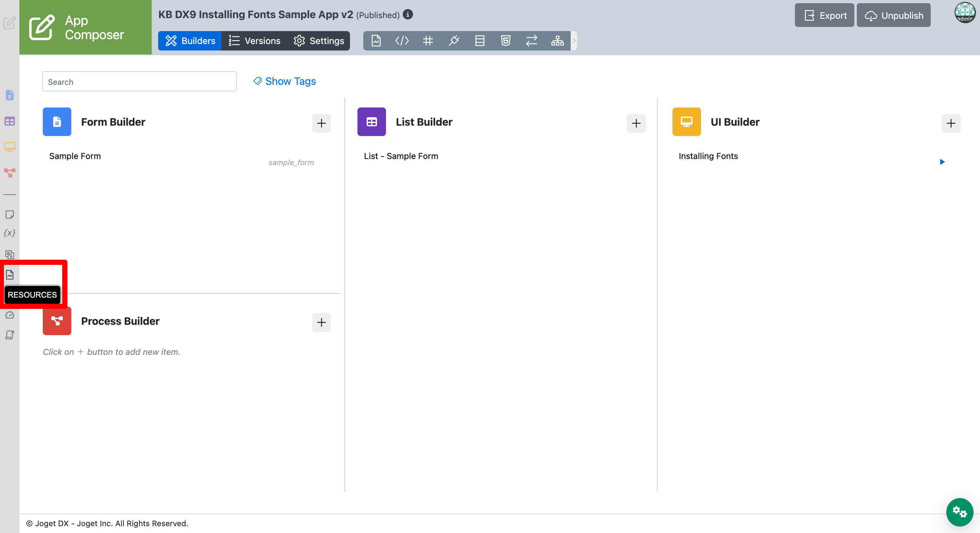Switch to the Settings tab
The width and height of the screenshot is (980, 533).
coord(319,41)
